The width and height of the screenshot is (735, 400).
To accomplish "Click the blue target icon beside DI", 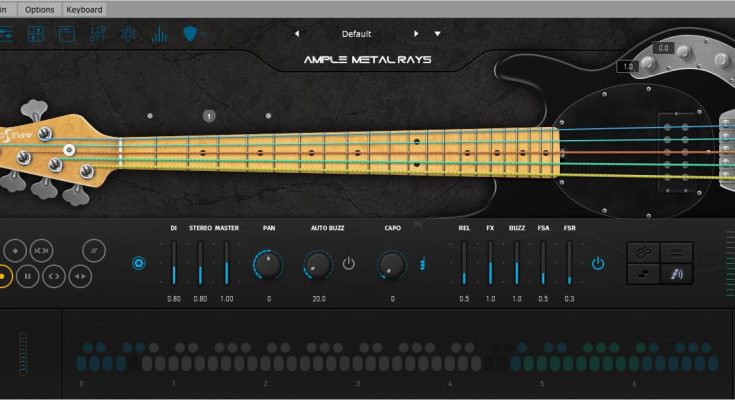I will [x=139, y=264].
